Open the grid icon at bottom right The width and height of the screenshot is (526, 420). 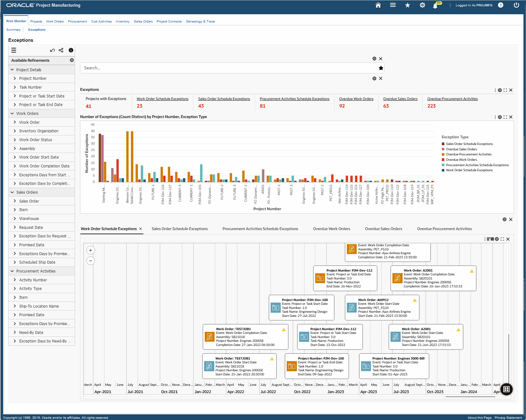coord(506,389)
